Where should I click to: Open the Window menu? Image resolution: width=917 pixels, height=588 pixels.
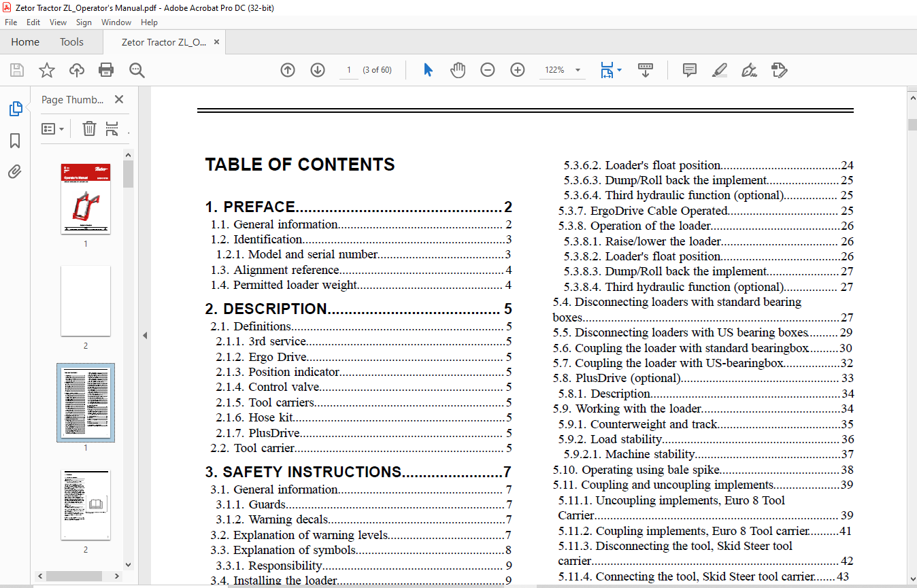[116, 22]
